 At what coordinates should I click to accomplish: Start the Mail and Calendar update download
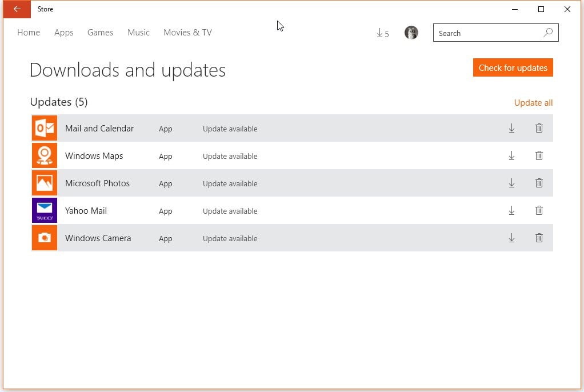(x=511, y=128)
